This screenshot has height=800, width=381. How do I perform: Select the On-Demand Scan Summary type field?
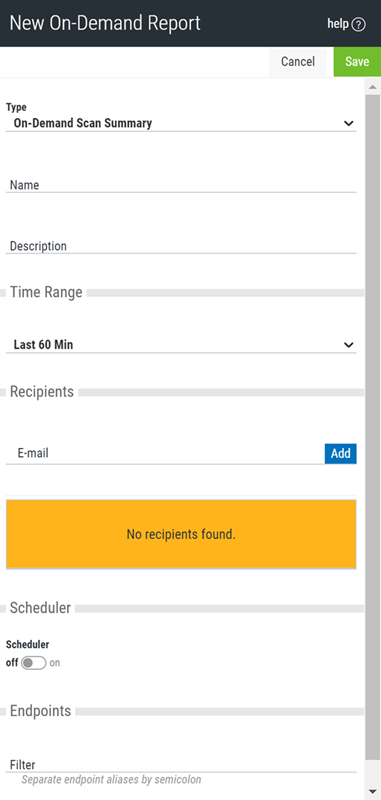181,123
